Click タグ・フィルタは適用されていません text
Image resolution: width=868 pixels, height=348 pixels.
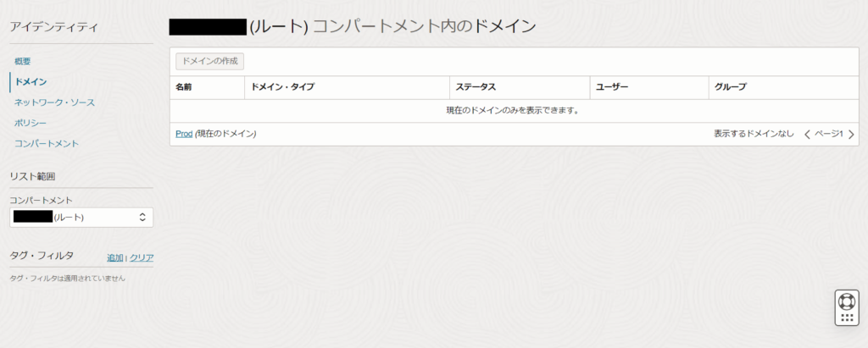pos(68,279)
